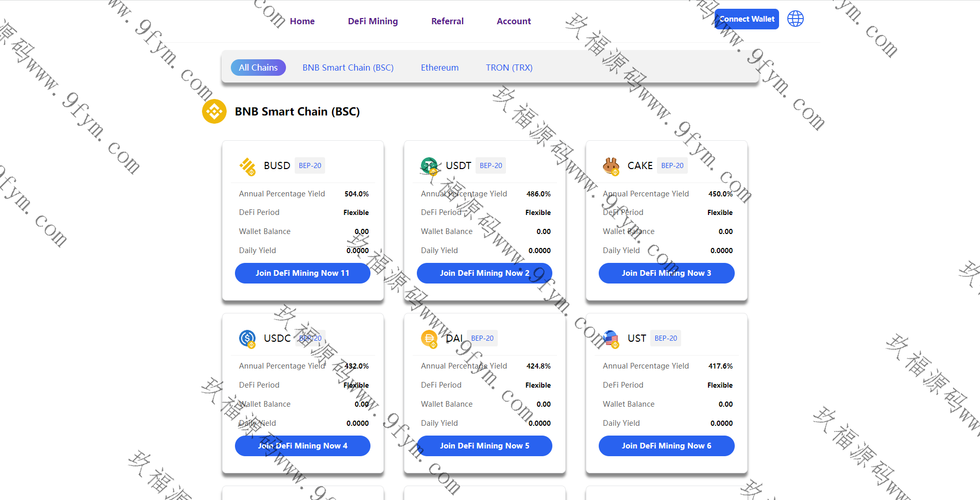Click the DAI token icon
This screenshot has height=500, width=980.
click(429, 339)
